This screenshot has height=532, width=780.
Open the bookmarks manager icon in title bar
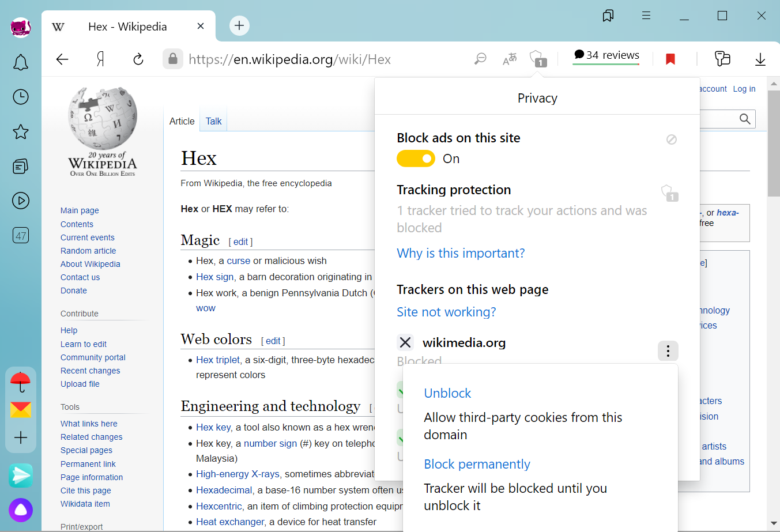[x=608, y=16]
